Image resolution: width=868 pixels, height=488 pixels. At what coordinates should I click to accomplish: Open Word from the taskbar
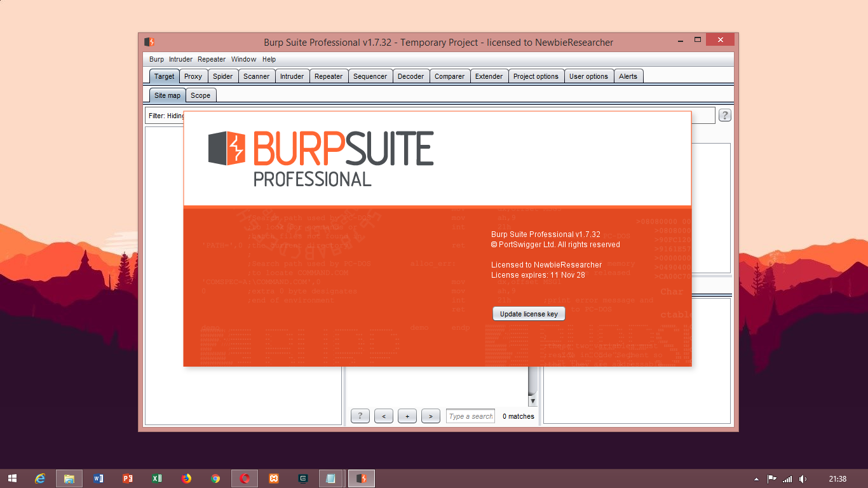tap(98, 478)
